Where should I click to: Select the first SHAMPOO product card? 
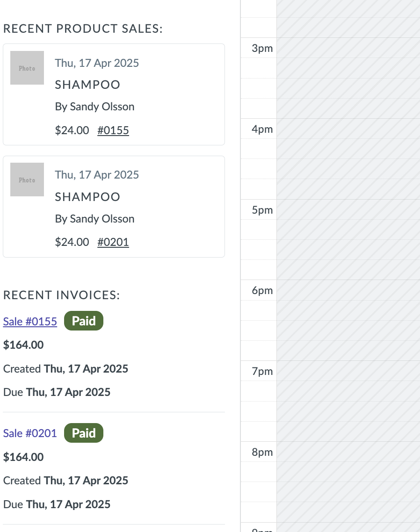pyautogui.click(x=114, y=94)
